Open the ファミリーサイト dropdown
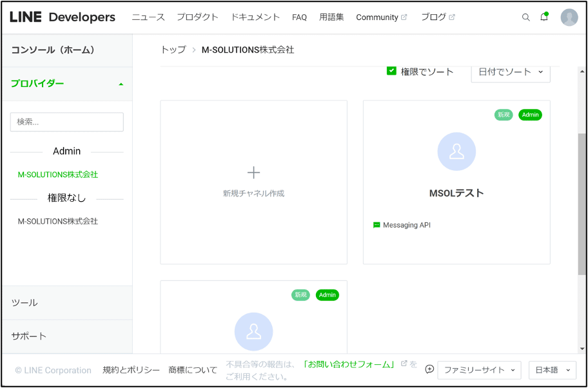This screenshot has width=588, height=388. (x=480, y=370)
